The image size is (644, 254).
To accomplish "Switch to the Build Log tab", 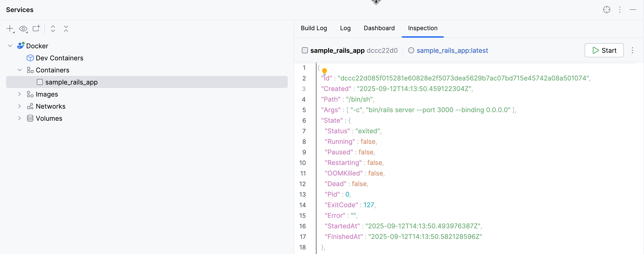I will click(x=314, y=28).
